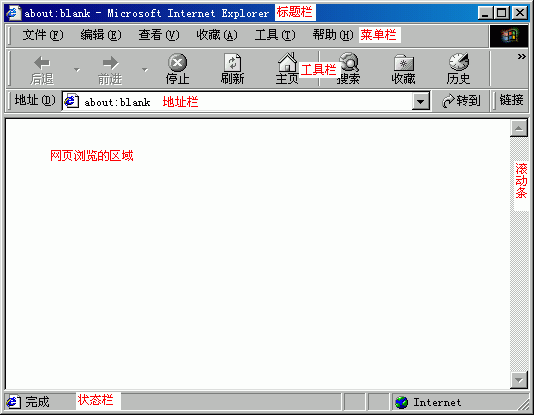Viewport: 534px width, 415px height.
Task: Expand the Back button history dropdown arrow
Action: [77, 69]
